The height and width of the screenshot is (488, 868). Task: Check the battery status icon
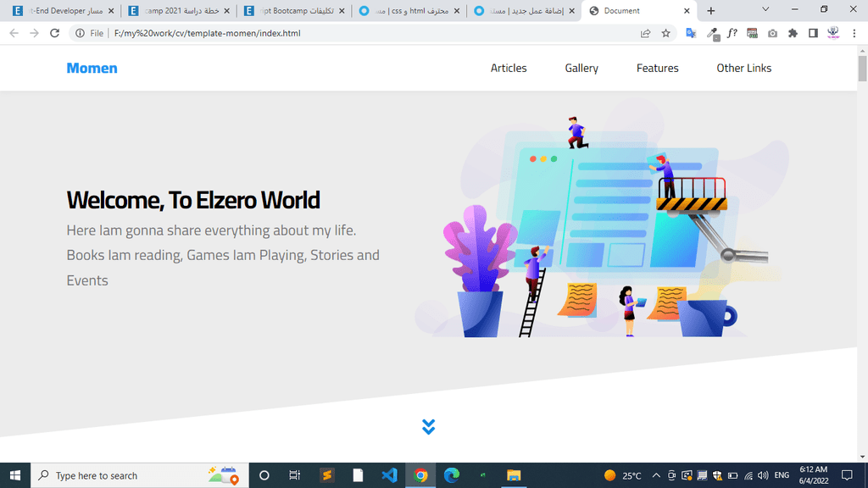click(733, 475)
